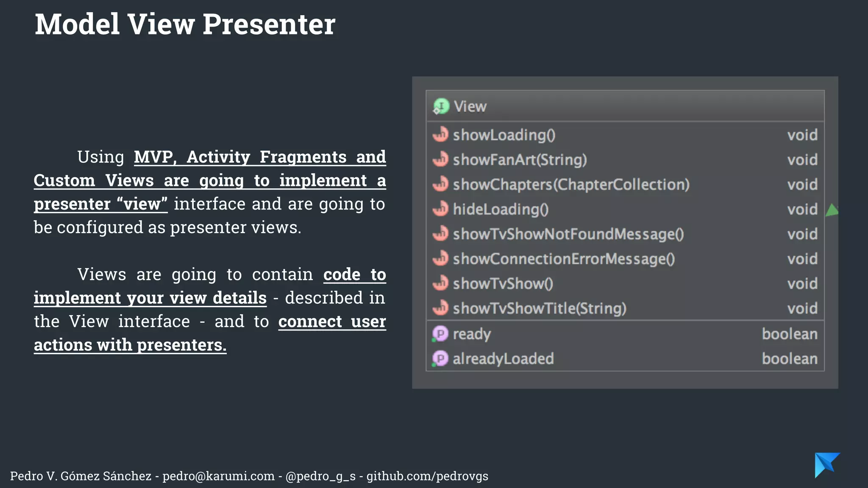Click the Model View Presenter title

click(x=185, y=24)
